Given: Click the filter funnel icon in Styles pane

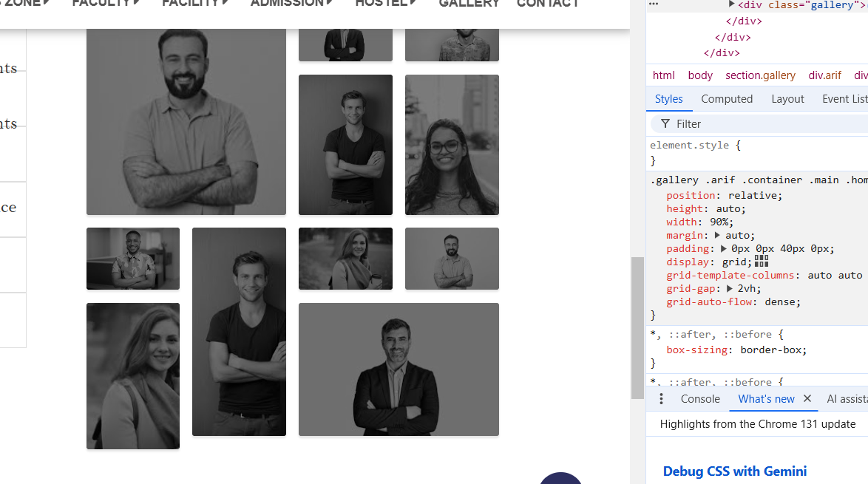Looking at the screenshot, I should coord(665,123).
